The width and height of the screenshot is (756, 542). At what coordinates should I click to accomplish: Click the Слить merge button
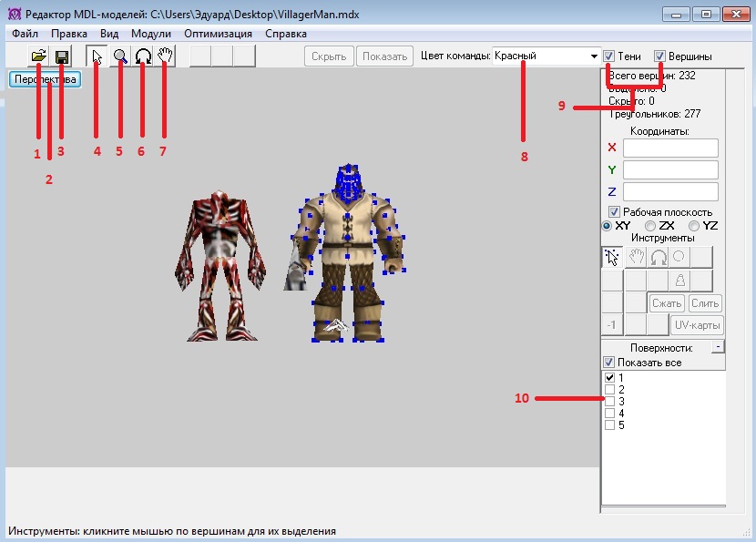[x=705, y=302]
